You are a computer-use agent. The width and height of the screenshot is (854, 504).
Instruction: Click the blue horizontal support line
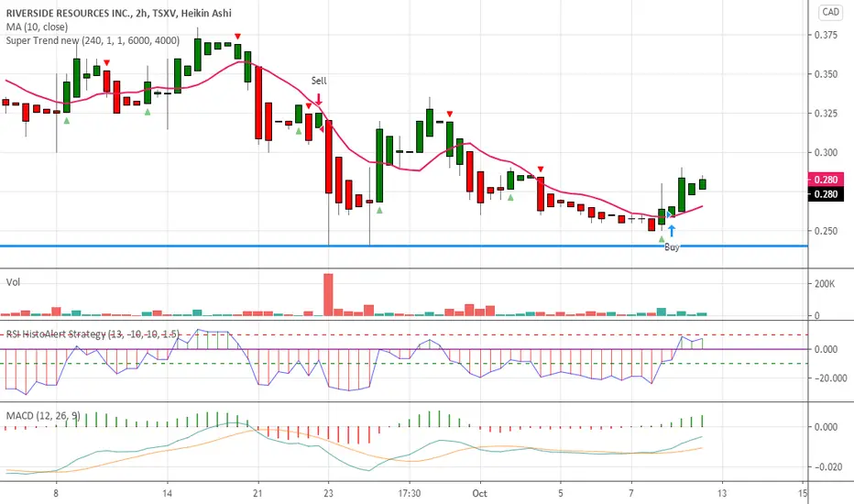click(404, 246)
